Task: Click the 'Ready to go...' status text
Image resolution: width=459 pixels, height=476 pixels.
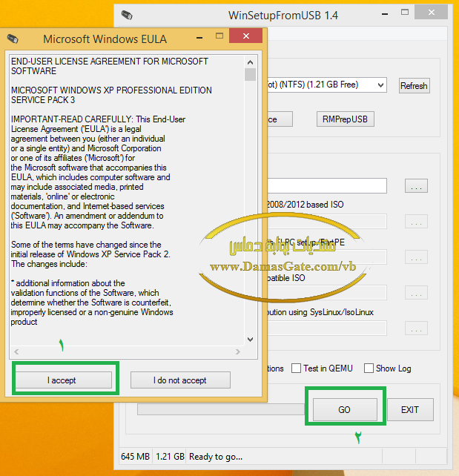Action: pos(216,457)
